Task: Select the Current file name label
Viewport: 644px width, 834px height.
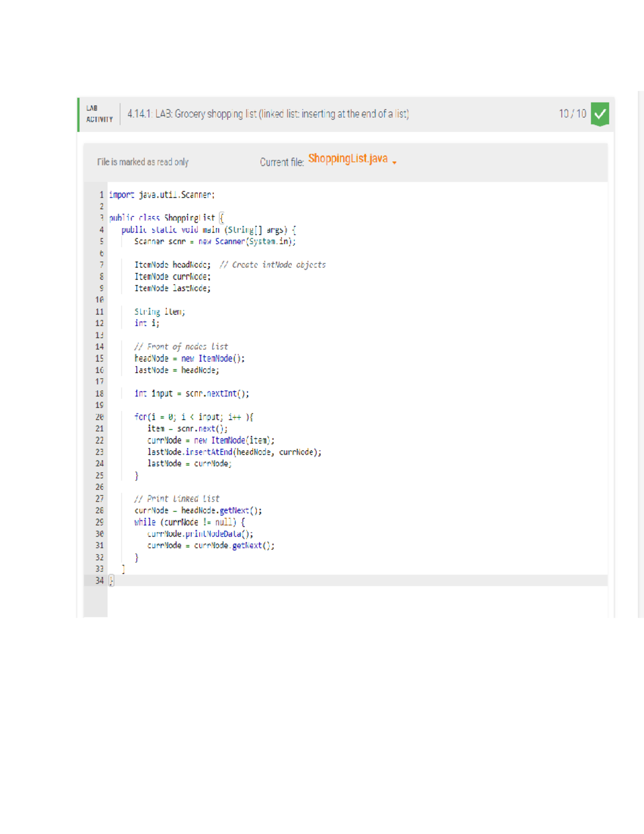Action: (x=281, y=161)
